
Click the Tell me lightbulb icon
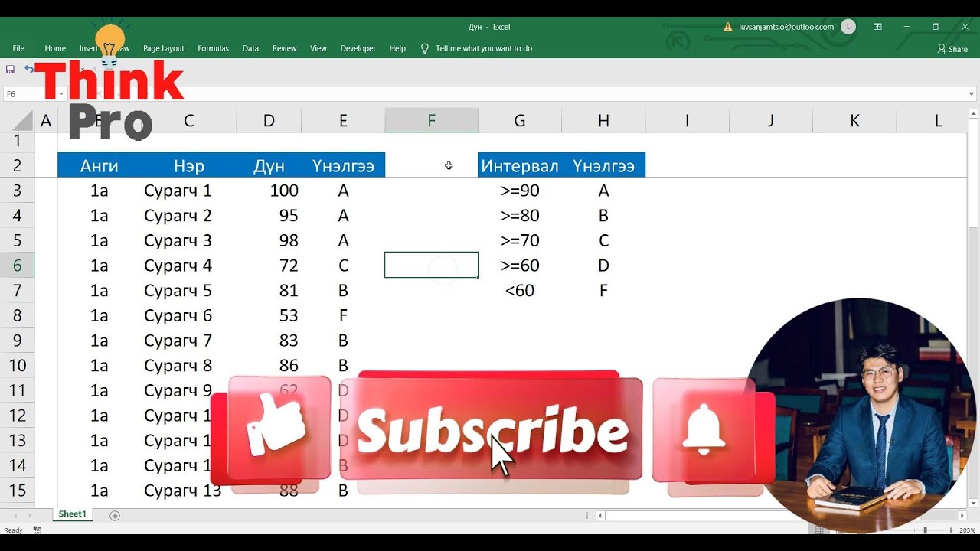point(425,48)
